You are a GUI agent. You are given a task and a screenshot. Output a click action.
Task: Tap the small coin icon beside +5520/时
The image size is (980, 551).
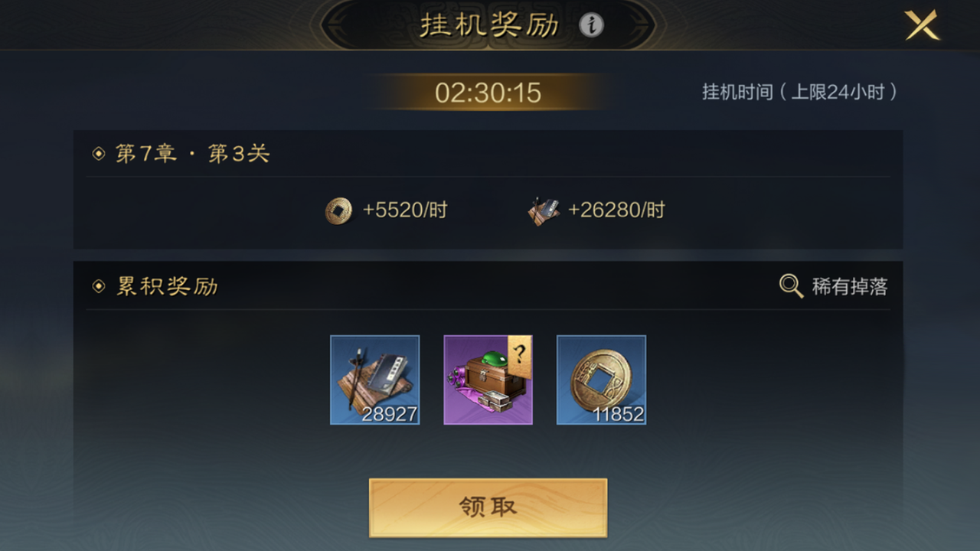(338, 210)
